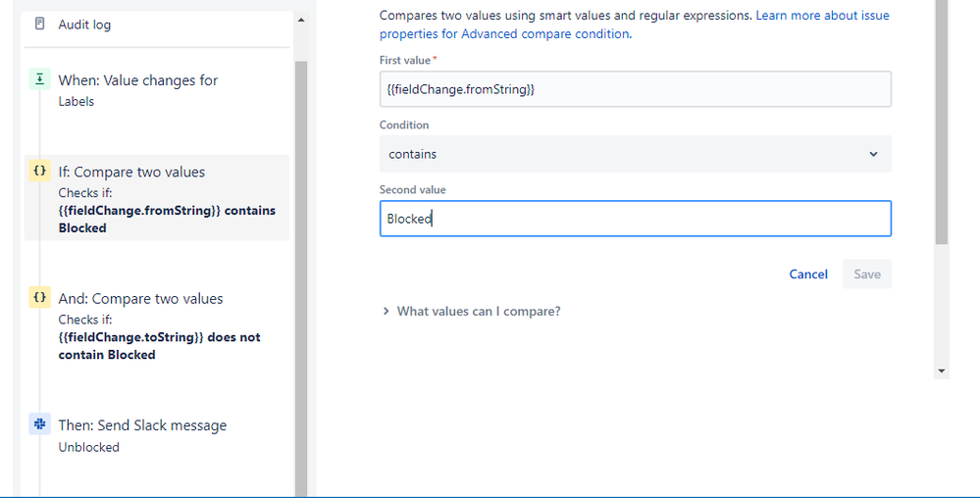The height and width of the screenshot is (498, 980).
Task: Click the Second value field with Blocked
Action: coord(635,219)
